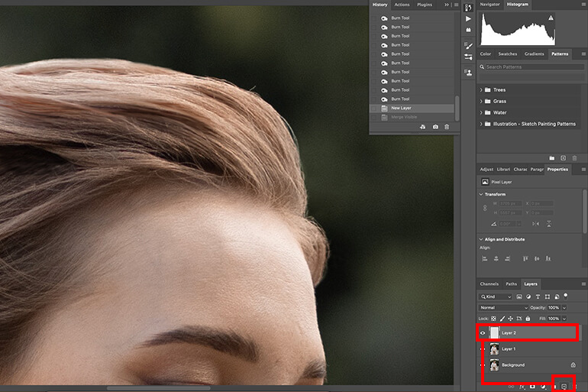Open the Normal blend mode dropdown

pyautogui.click(x=503, y=308)
